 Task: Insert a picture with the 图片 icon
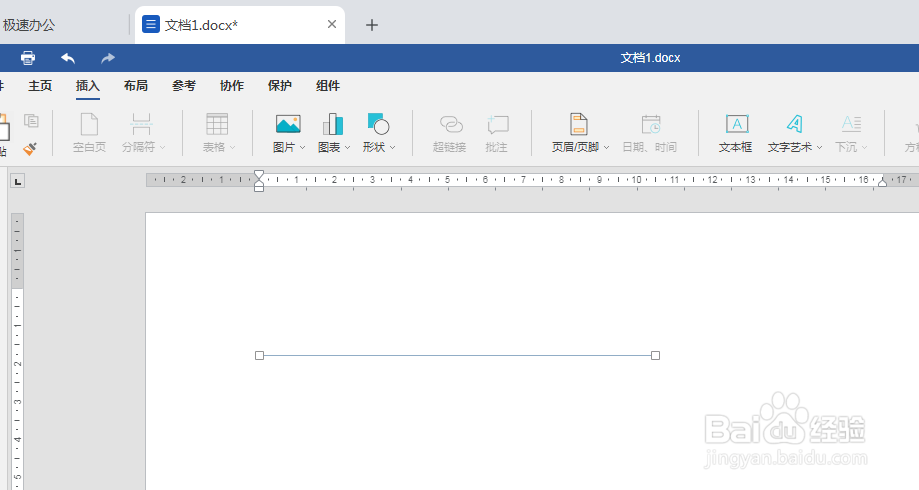(288, 124)
